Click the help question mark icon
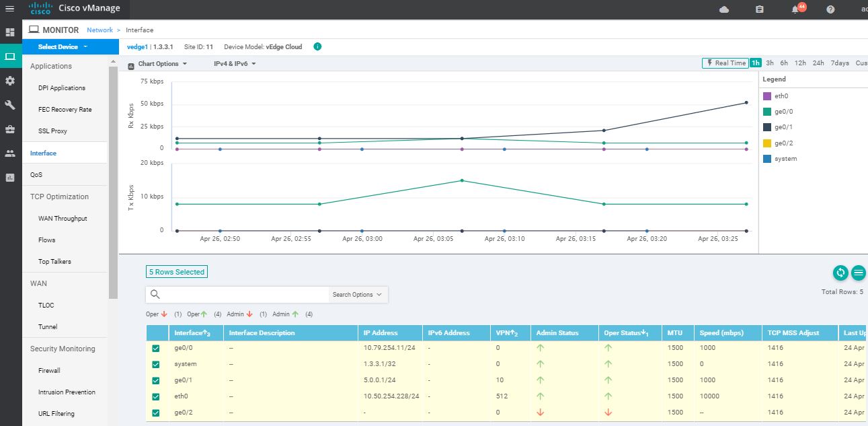The height and width of the screenshot is (426, 868). click(x=830, y=9)
